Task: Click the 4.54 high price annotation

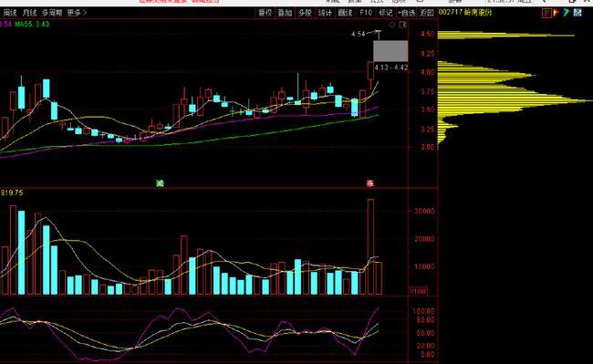Action: tap(358, 34)
